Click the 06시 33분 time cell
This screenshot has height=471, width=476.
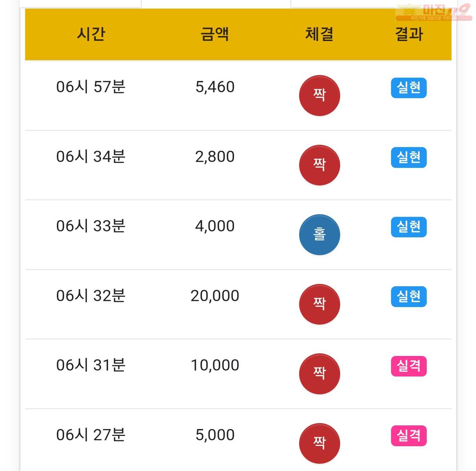point(91,226)
